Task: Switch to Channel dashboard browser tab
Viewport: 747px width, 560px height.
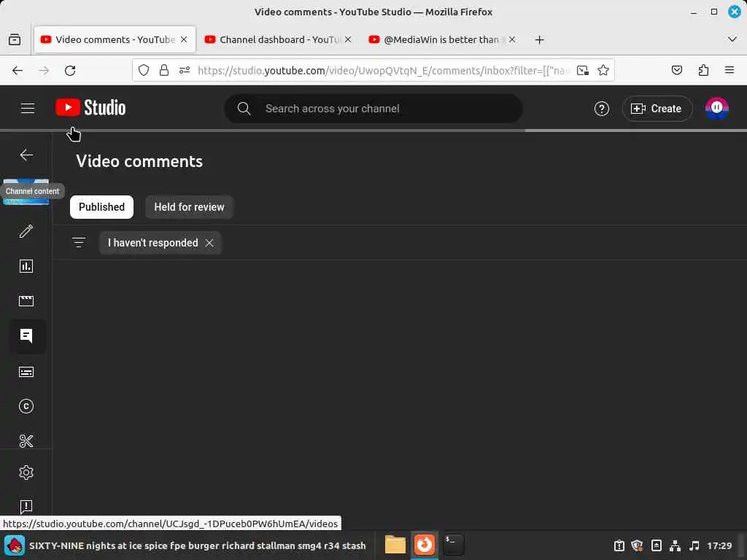Action: point(279,39)
